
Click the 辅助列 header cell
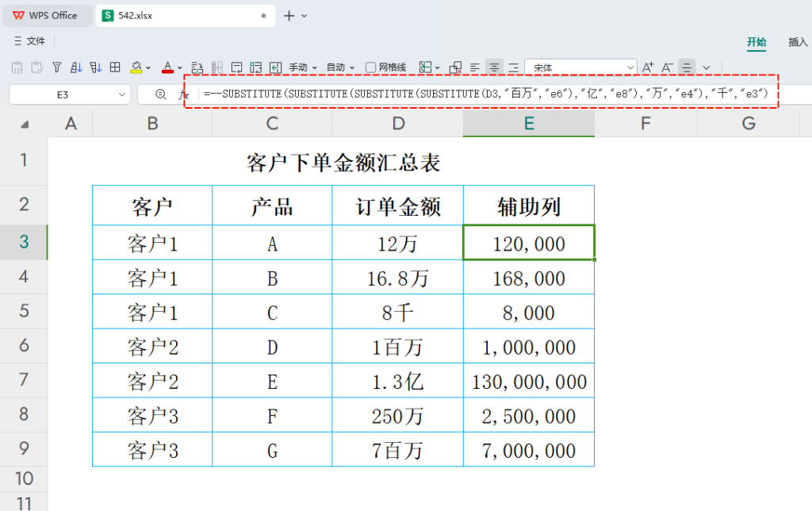pos(529,206)
